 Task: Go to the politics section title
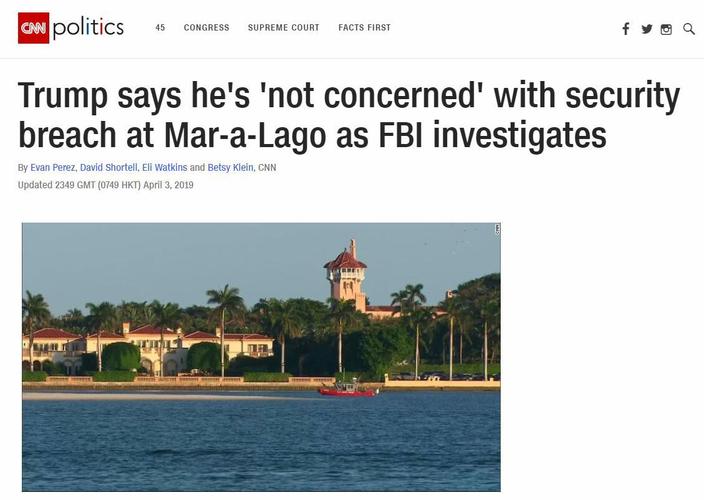point(88,27)
